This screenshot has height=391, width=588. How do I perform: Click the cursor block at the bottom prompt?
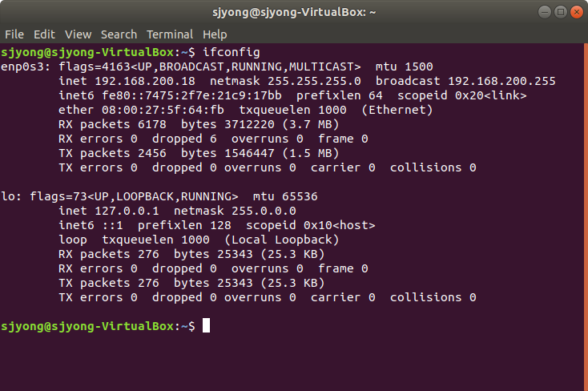(206, 325)
